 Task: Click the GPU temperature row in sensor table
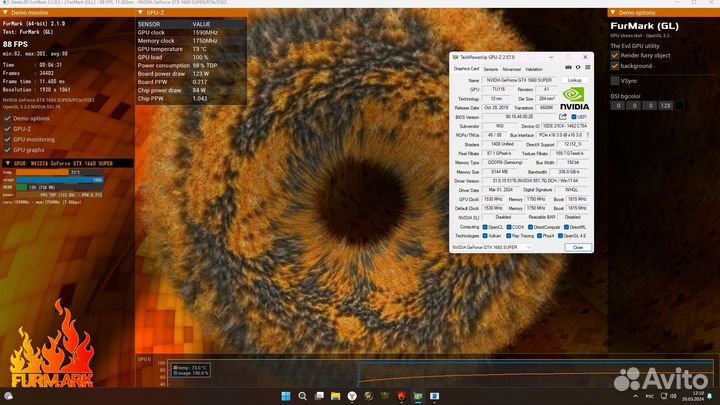coord(191,49)
